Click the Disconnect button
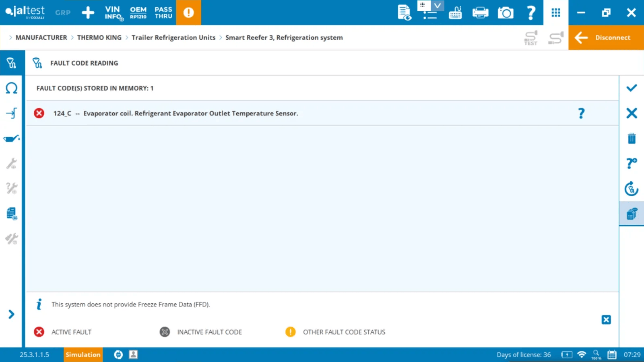This screenshot has height=362, width=644. (606, 37)
